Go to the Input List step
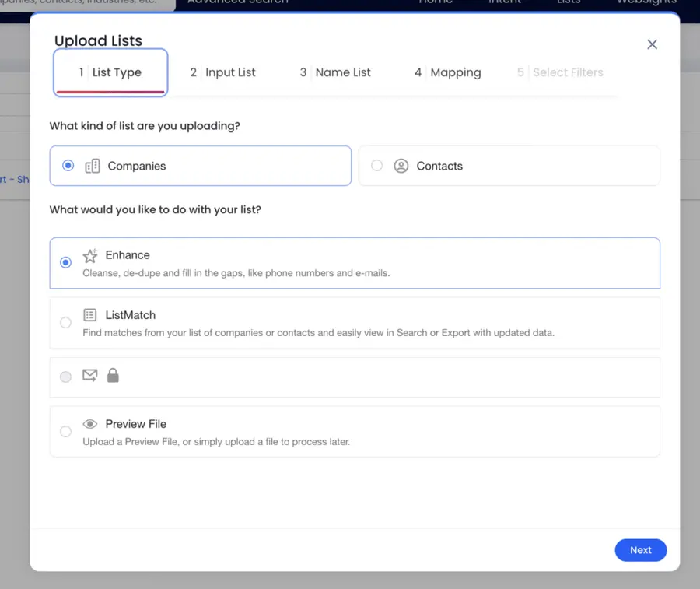 point(222,72)
